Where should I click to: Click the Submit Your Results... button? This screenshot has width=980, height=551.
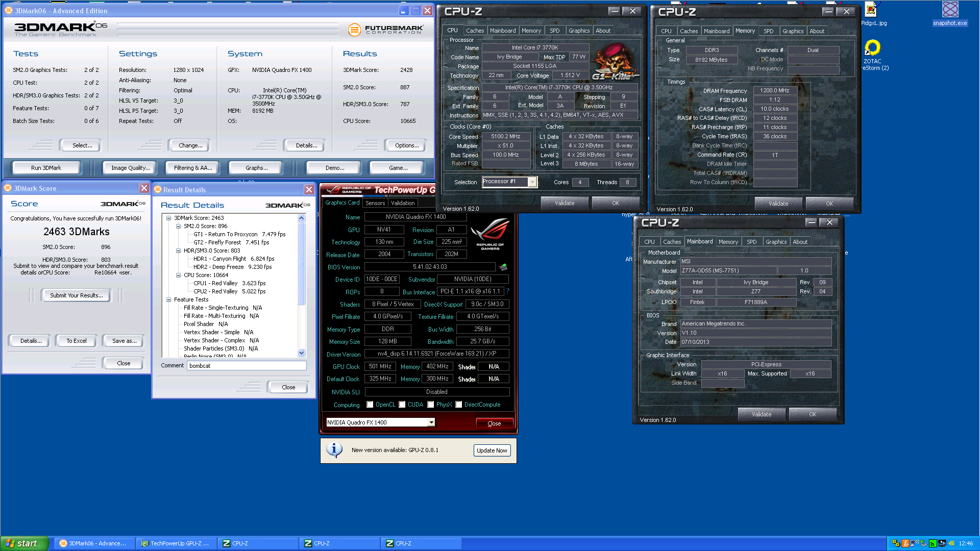pyautogui.click(x=76, y=295)
